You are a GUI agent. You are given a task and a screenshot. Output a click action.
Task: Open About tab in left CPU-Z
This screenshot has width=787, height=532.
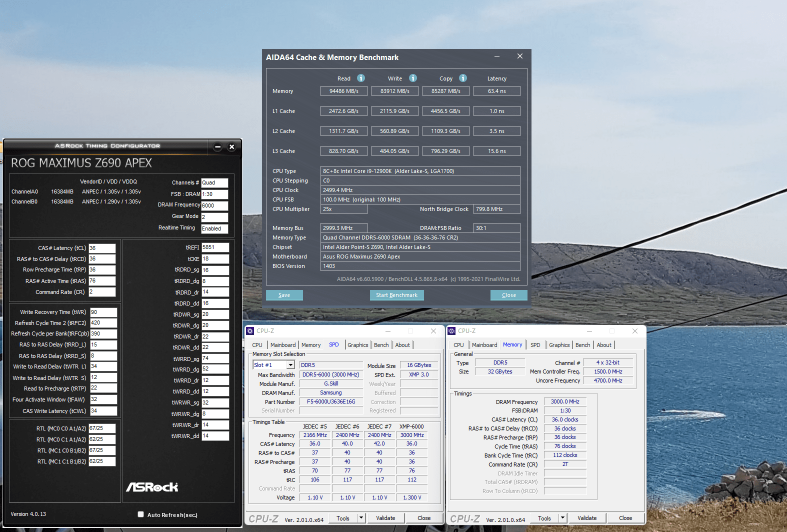(402, 345)
